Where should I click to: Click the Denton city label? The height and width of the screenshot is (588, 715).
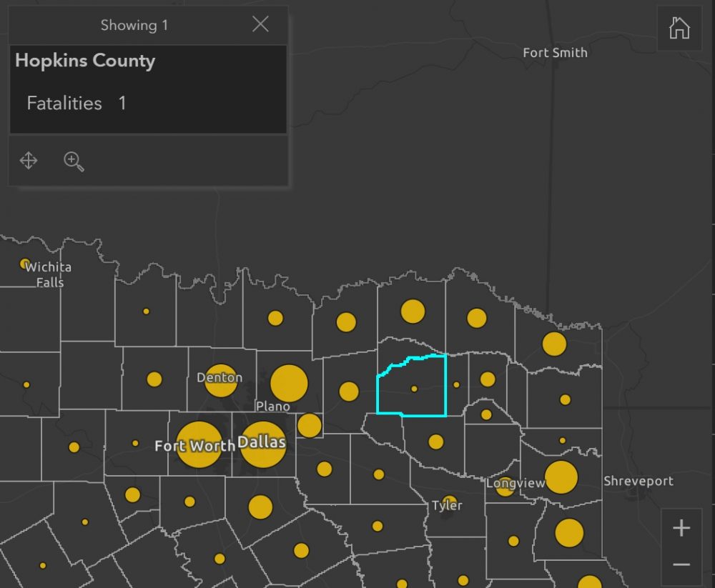coord(220,377)
